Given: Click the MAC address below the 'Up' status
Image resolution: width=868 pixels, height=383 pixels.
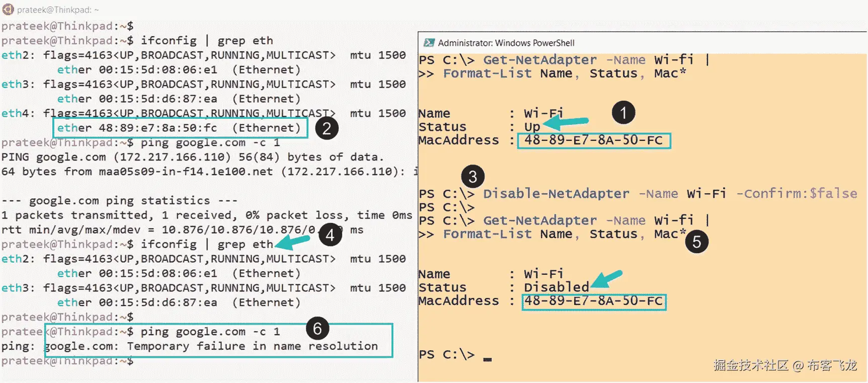Looking at the screenshot, I should (x=594, y=140).
